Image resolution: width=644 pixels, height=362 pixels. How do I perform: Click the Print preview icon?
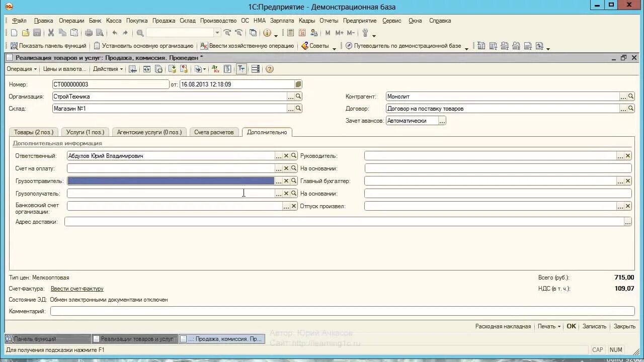100,33
